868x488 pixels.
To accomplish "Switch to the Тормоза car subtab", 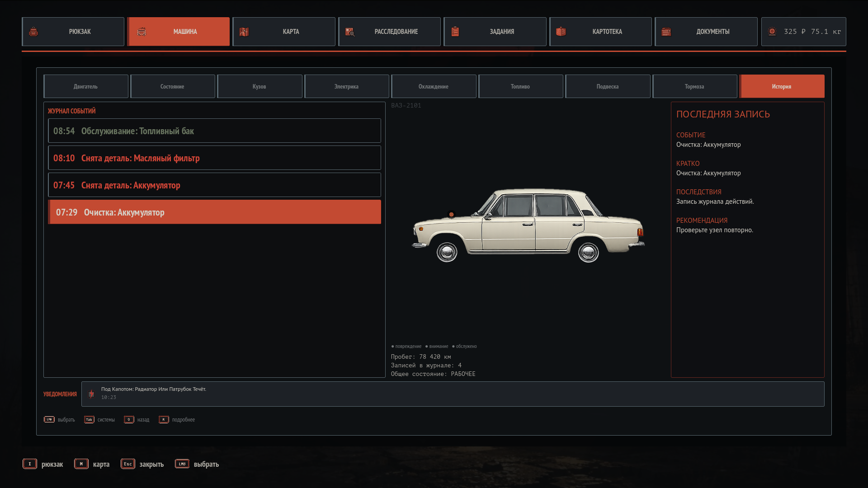I will (x=695, y=86).
